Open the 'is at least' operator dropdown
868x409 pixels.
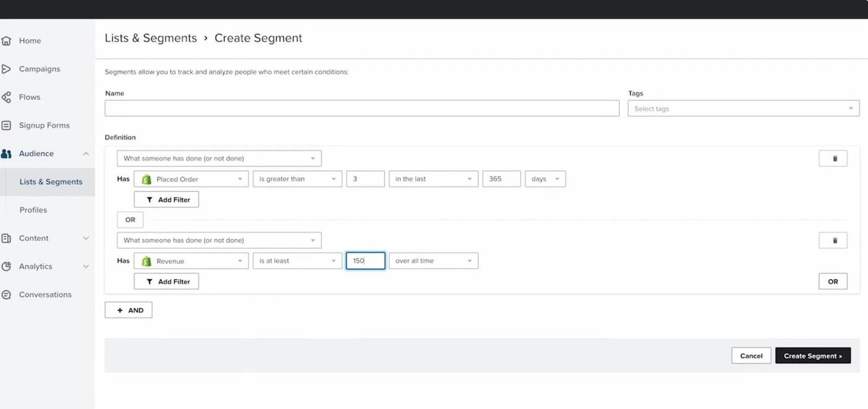(x=297, y=261)
